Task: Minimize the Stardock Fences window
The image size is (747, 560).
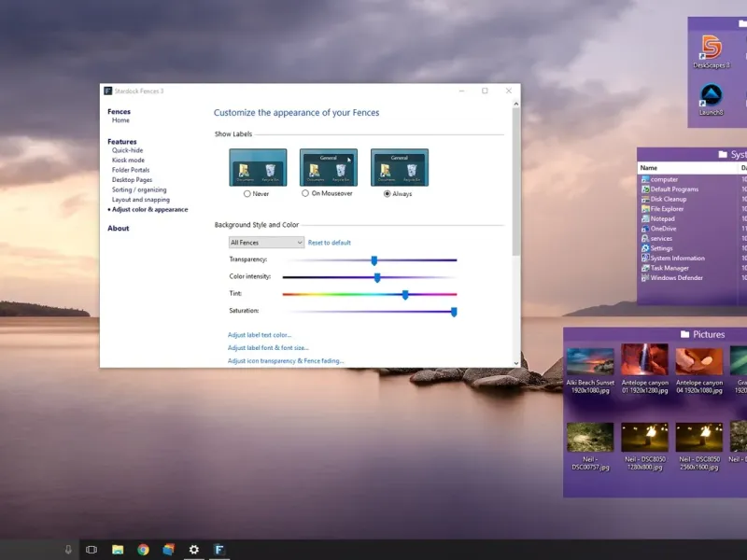Action: point(461,91)
